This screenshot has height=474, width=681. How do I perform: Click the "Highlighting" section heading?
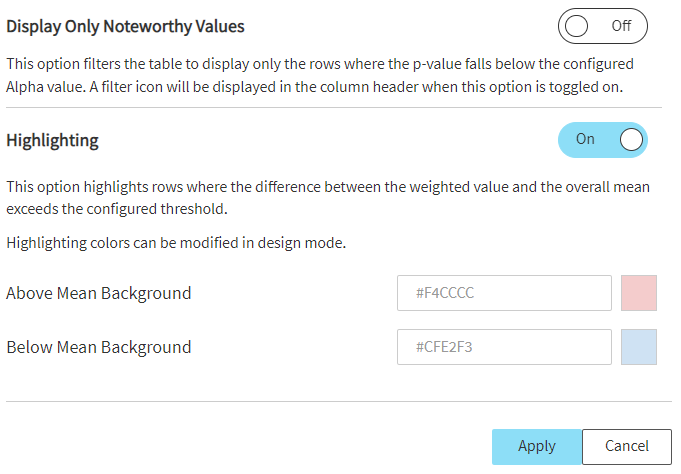pos(52,140)
